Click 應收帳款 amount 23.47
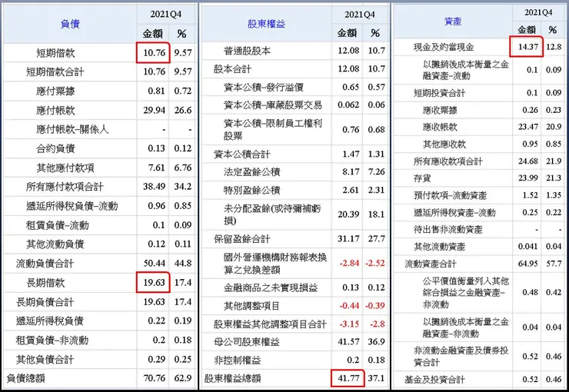The width and height of the screenshot is (569, 392). pos(528,127)
